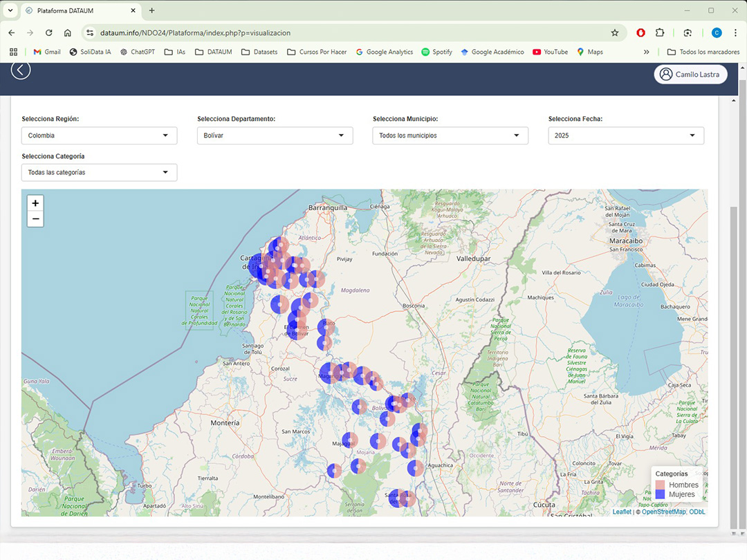Click the back arrow circle icon
Screen dimensions: 747x560
[x=21, y=70]
